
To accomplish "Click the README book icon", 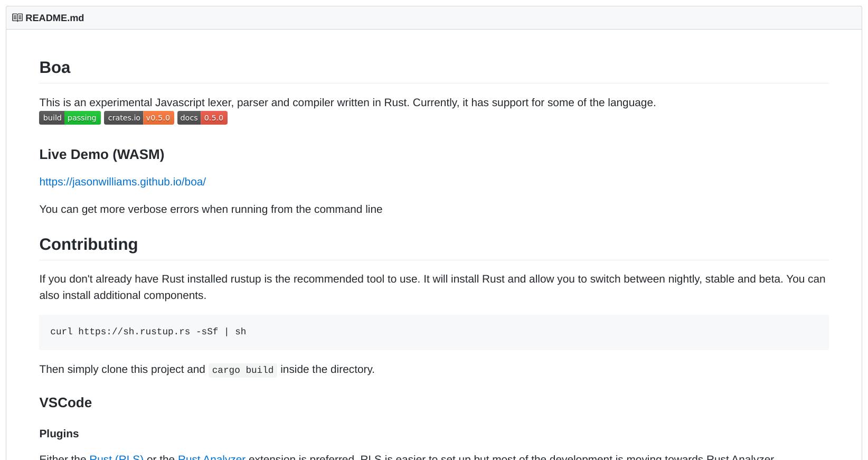I will [17, 18].
